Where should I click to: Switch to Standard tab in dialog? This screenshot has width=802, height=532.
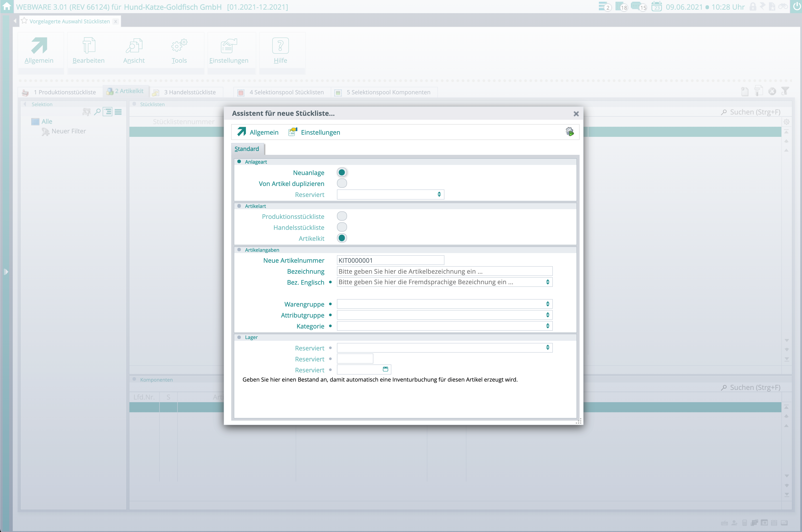coord(247,149)
